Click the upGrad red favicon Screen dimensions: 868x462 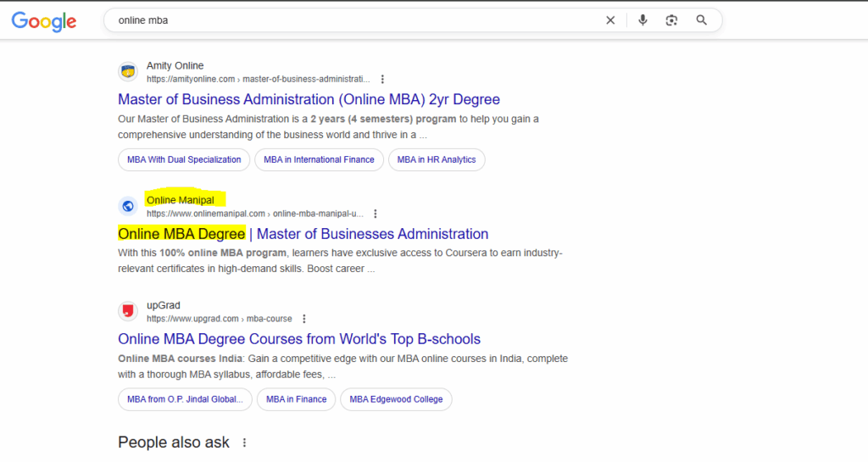click(x=128, y=311)
